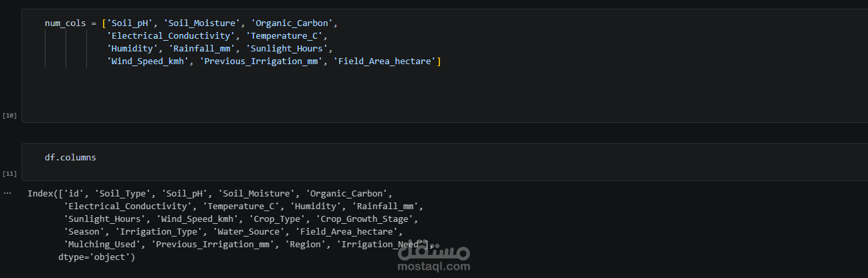Open the mostaql.com link text
The image size is (868, 278).
click(433, 267)
